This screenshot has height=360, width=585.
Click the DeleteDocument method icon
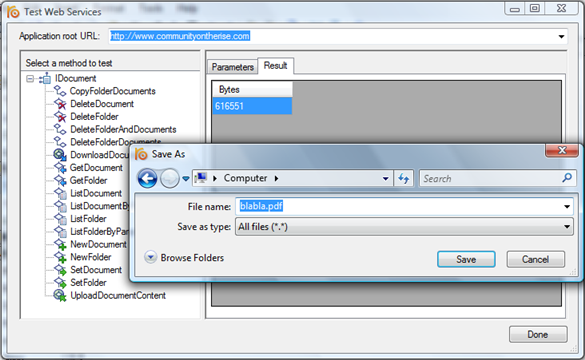coord(60,104)
